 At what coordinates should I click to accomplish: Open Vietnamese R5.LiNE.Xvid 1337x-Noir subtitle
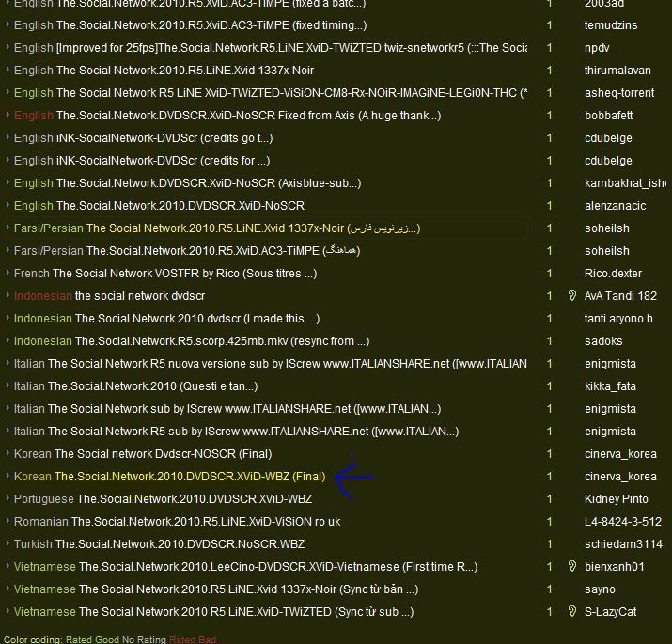pyautogui.click(x=216, y=589)
